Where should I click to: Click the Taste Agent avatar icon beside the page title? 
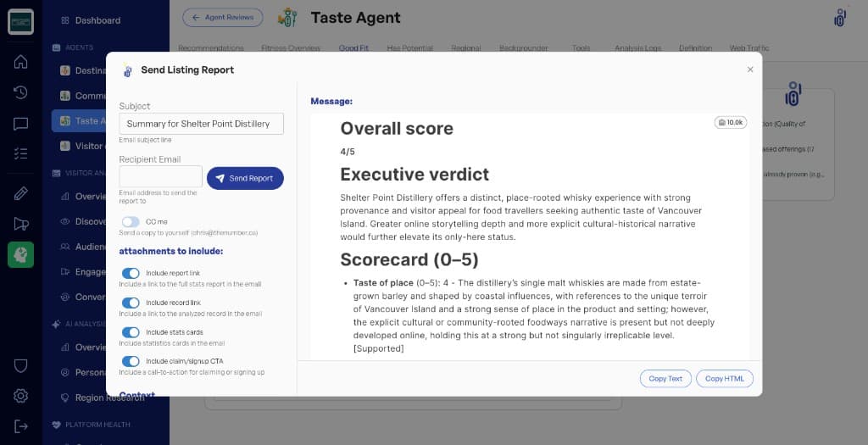(287, 18)
